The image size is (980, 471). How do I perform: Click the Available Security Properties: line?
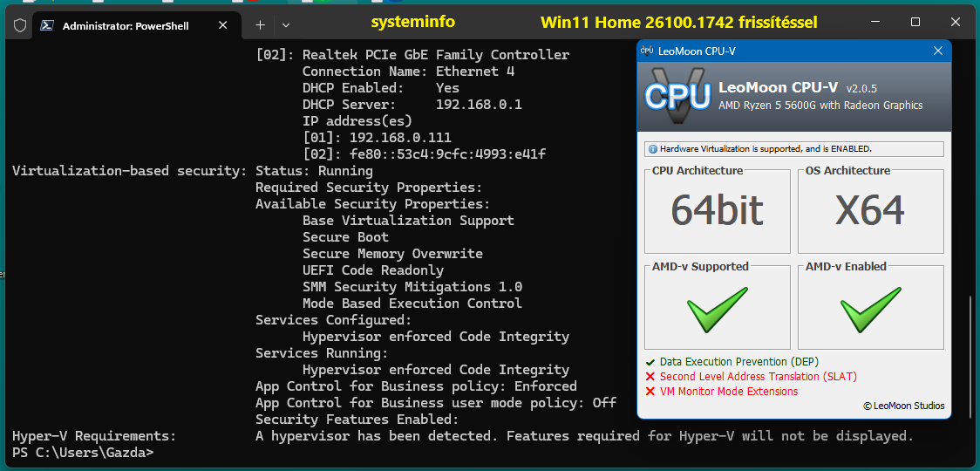tap(373, 204)
